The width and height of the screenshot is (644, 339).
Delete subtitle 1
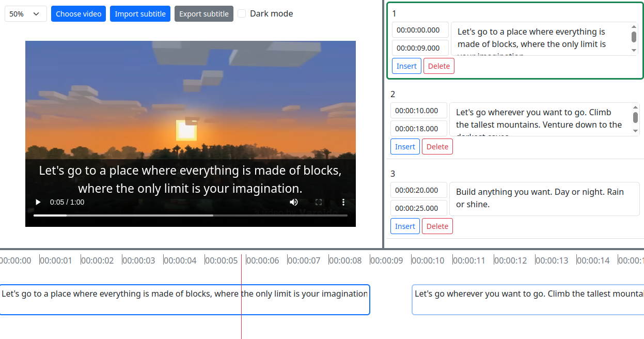point(439,66)
